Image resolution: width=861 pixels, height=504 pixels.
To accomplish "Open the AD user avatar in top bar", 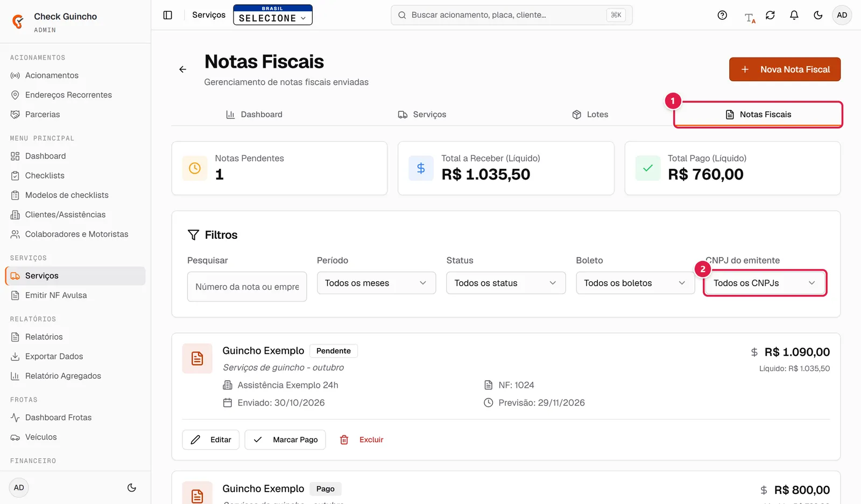I will [x=842, y=15].
